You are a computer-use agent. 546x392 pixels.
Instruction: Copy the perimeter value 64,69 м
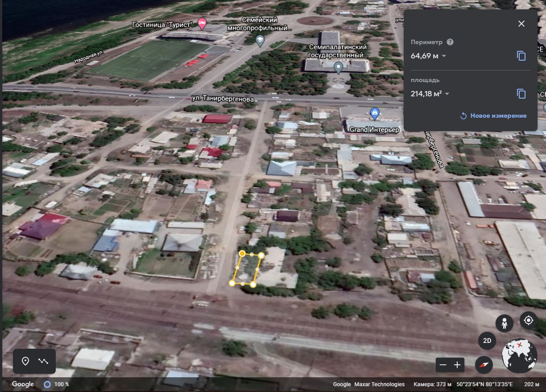(x=521, y=56)
